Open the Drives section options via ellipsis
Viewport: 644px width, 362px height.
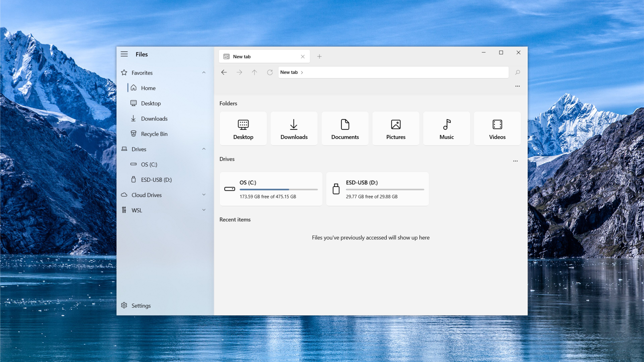coord(516,161)
